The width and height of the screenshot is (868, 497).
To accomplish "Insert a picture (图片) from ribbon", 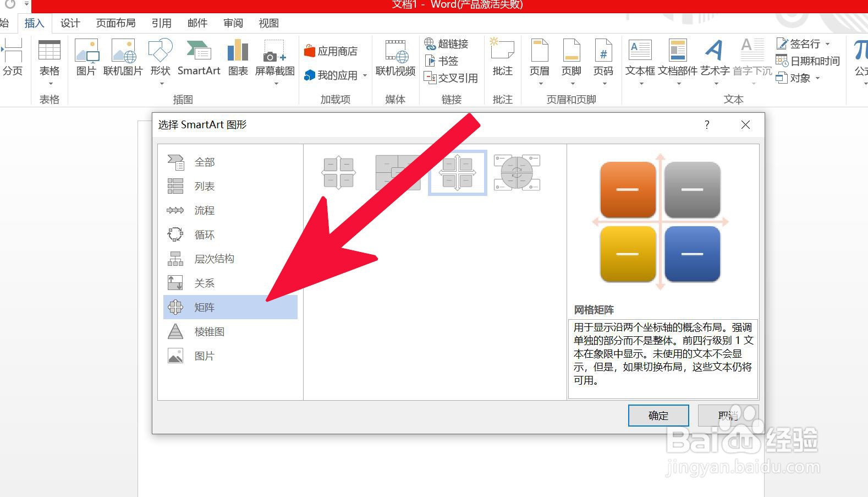I will (x=86, y=57).
